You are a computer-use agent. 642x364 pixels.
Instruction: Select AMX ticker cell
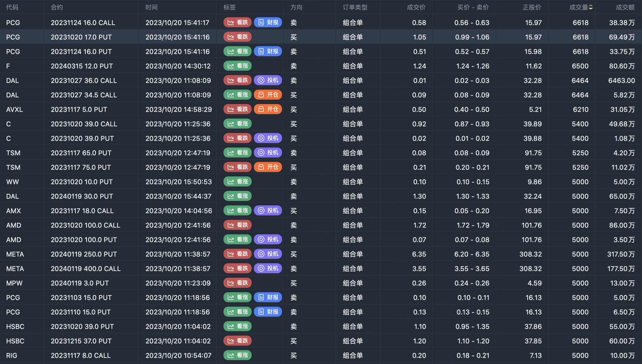(x=14, y=211)
